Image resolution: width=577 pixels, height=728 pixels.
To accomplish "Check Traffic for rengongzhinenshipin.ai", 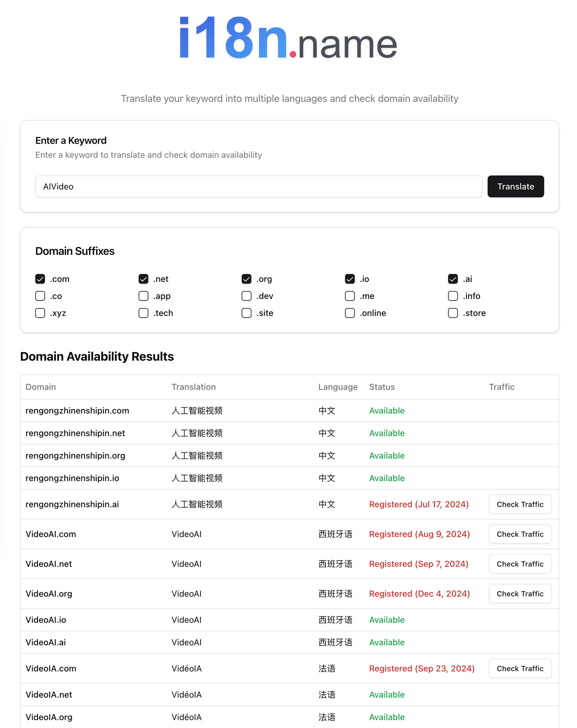I will [x=520, y=504].
